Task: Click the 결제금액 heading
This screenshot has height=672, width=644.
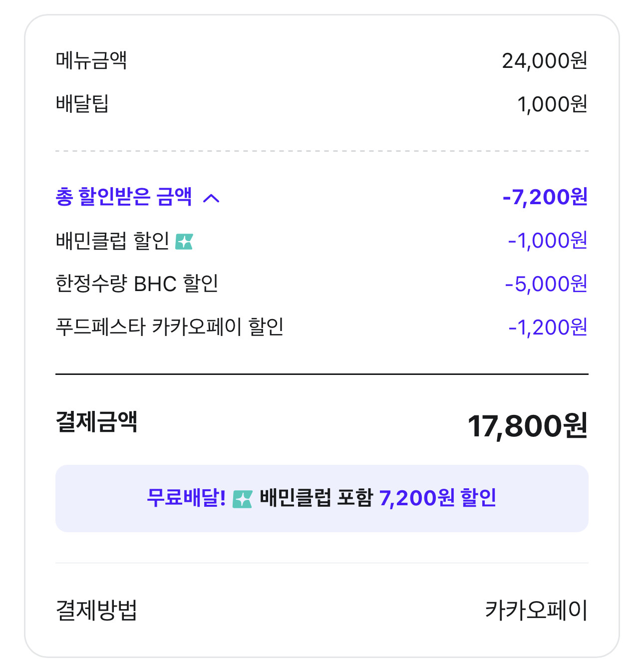Action: pyautogui.click(x=96, y=422)
